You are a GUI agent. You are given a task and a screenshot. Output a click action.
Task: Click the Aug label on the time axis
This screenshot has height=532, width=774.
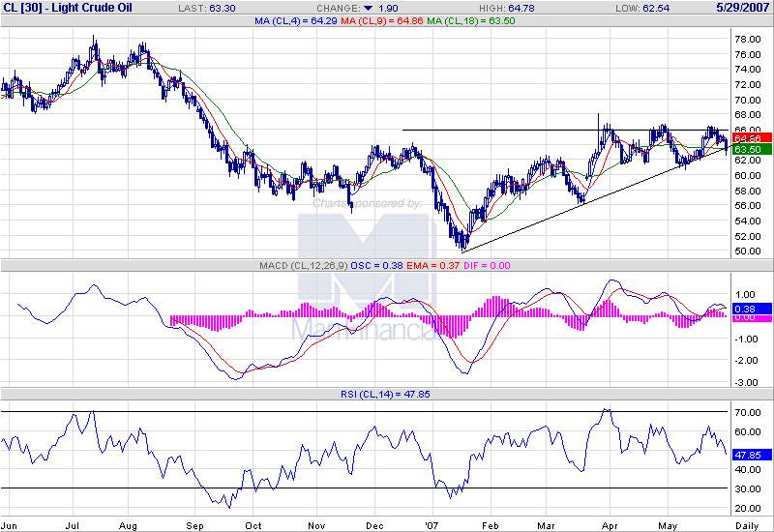129,525
